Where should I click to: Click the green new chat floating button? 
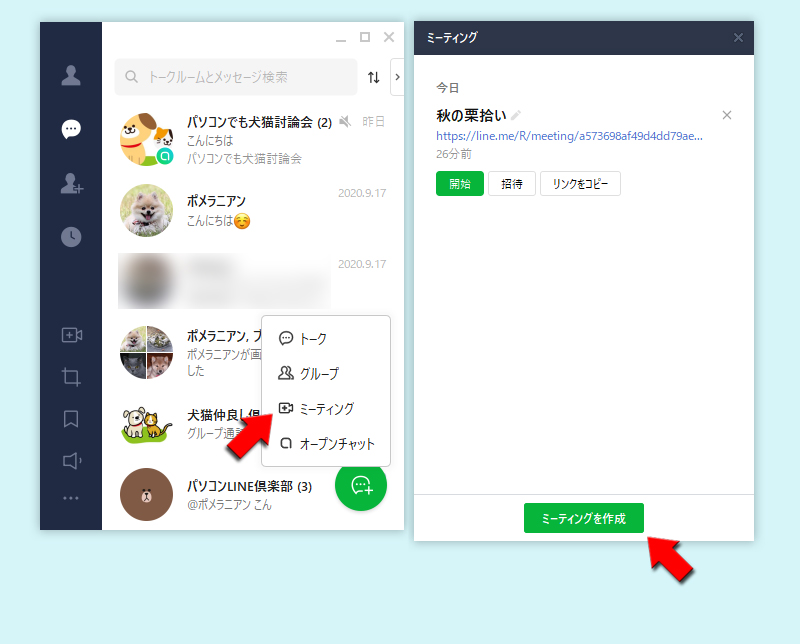click(x=361, y=485)
